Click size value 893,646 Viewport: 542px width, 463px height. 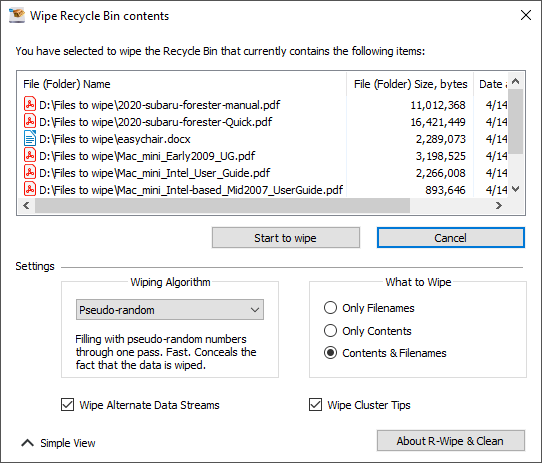pos(445,189)
